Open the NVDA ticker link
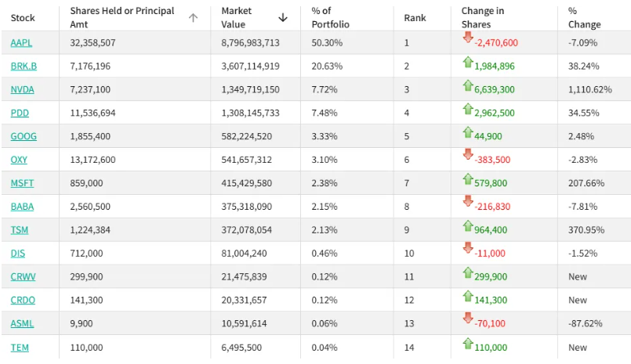Screen dimensions: 631x364 [x=23, y=89]
